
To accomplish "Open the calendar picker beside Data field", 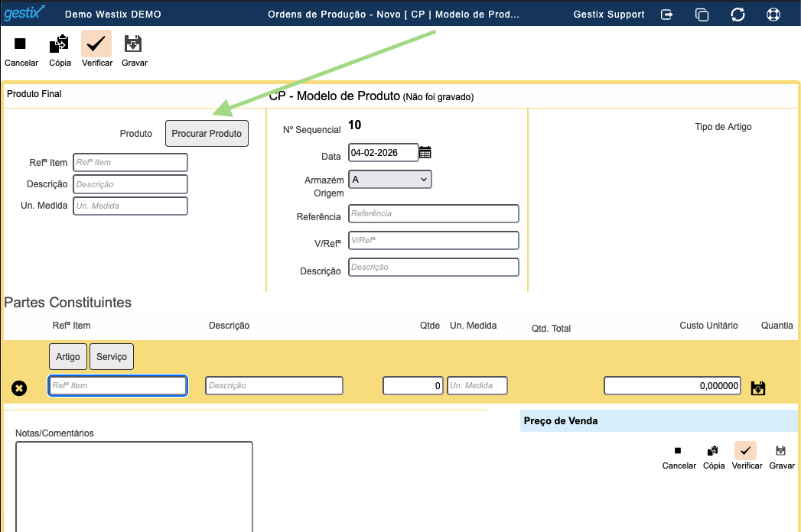I will coord(425,153).
